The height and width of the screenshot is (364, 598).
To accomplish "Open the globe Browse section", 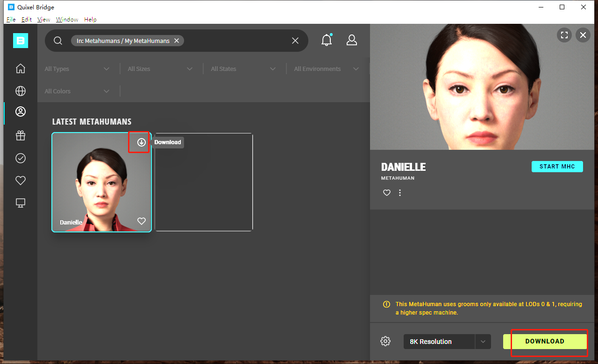I will click(21, 91).
